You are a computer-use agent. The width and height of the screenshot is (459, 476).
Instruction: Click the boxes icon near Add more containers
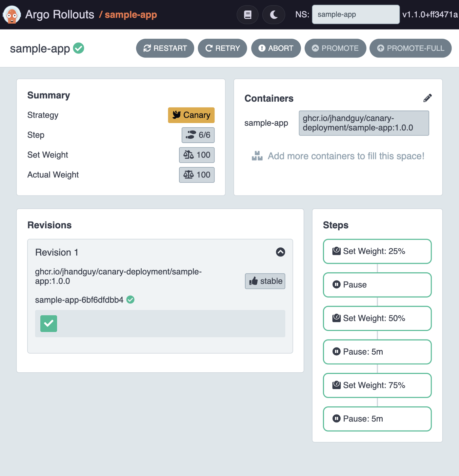coord(257,156)
